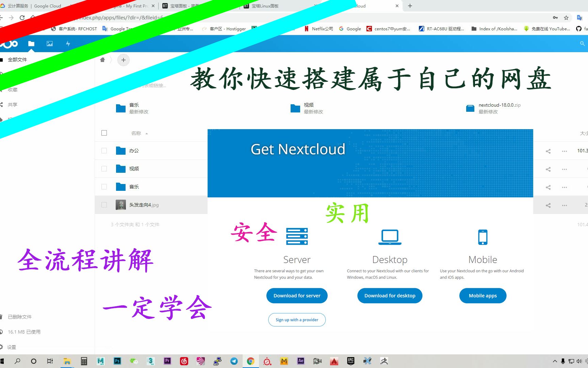588x368 pixels.
Task: Bookmark this page with star icon
Action: pyautogui.click(x=566, y=18)
